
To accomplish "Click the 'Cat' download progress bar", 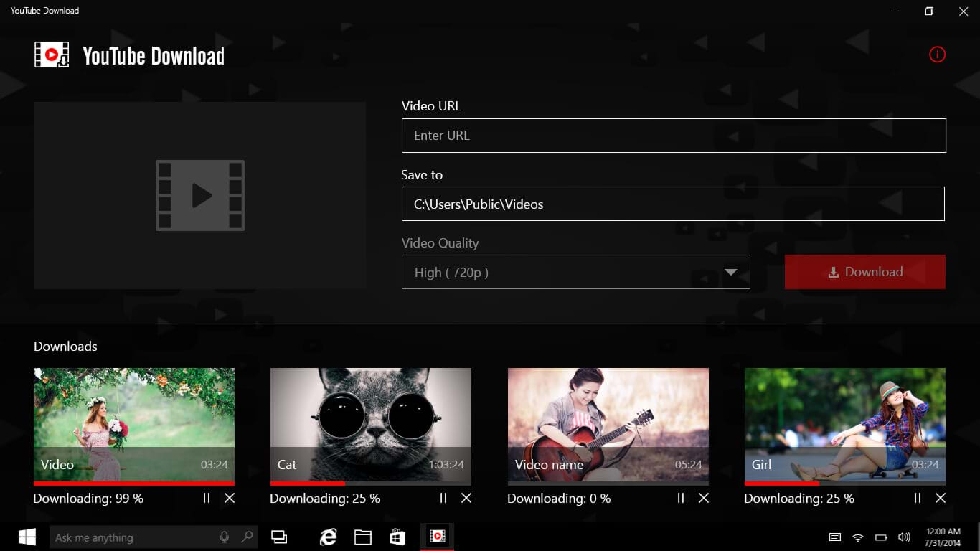I will [371, 484].
